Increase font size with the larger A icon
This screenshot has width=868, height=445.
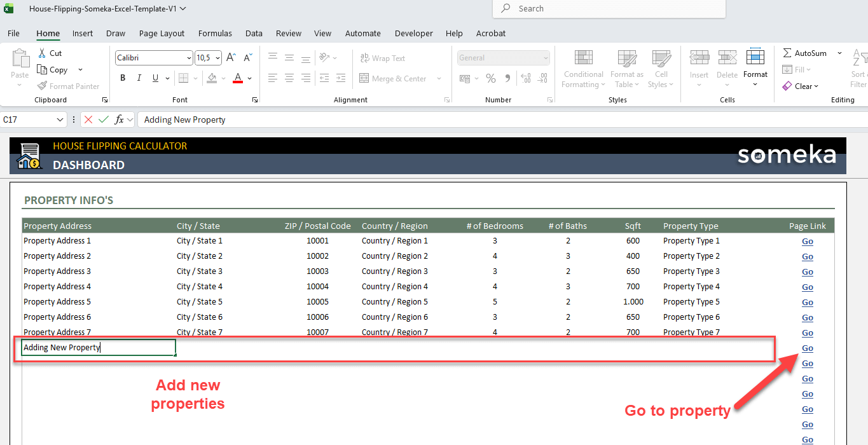(231, 58)
